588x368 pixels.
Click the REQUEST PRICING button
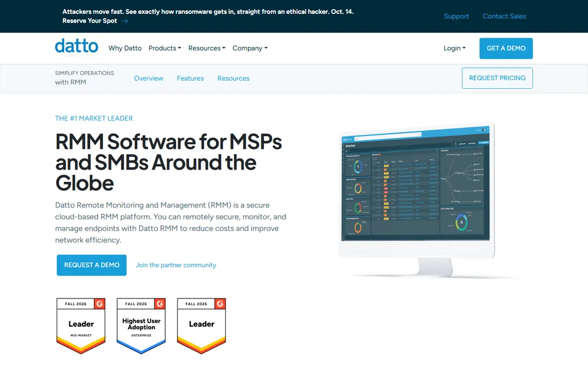point(497,78)
